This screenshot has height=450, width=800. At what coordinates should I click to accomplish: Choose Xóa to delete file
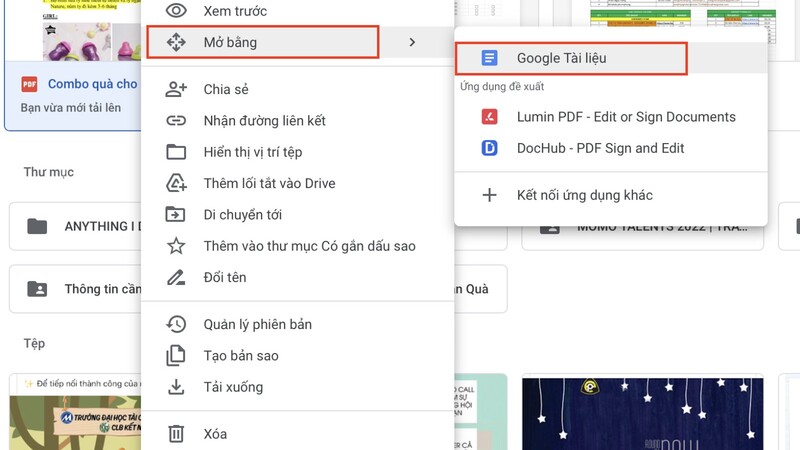click(297, 434)
